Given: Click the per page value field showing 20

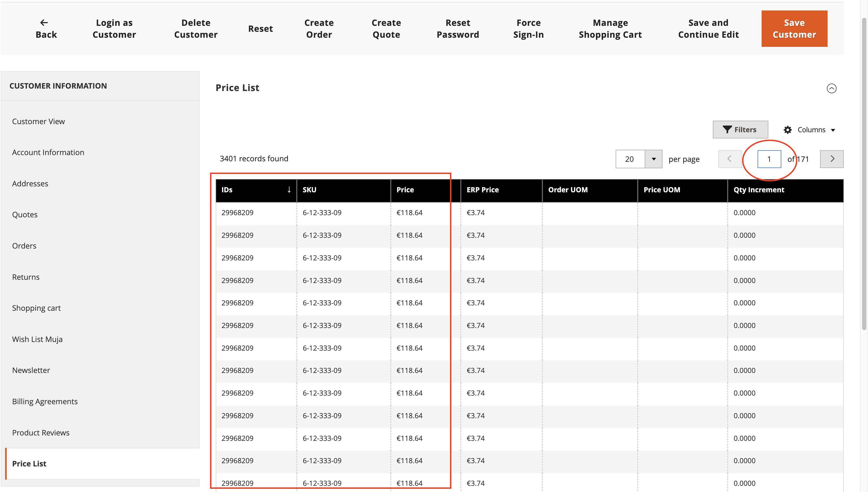Looking at the screenshot, I should (630, 159).
